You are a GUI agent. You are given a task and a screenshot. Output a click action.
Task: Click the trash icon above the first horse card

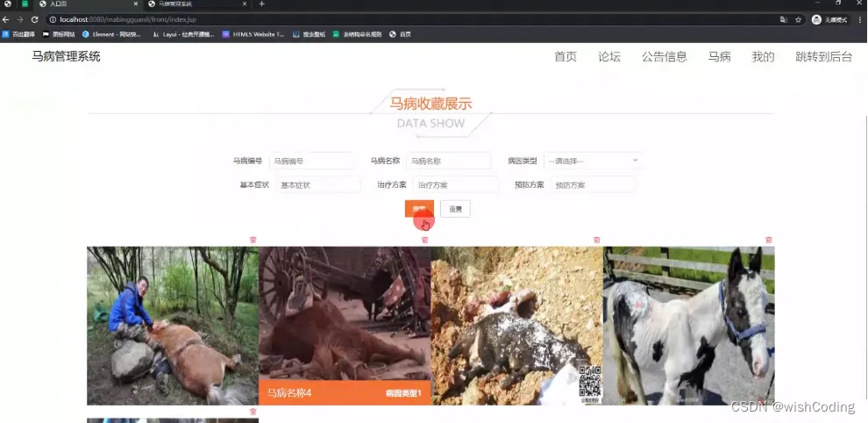pyautogui.click(x=253, y=240)
